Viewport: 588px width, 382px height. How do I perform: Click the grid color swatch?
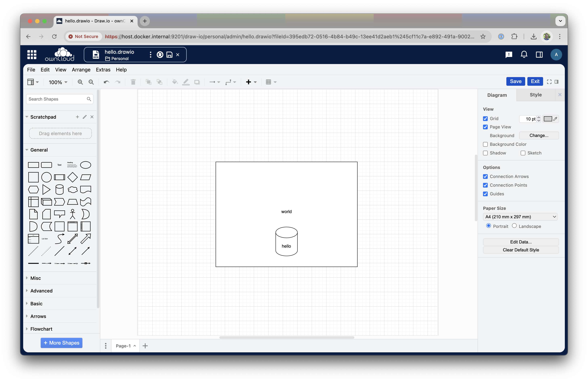[x=548, y=119]
